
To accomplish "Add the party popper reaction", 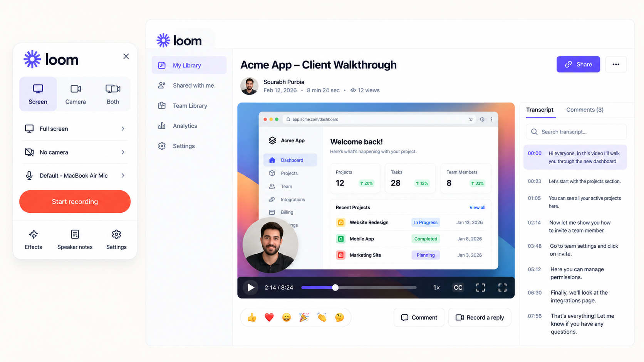I will click(304, 317).
